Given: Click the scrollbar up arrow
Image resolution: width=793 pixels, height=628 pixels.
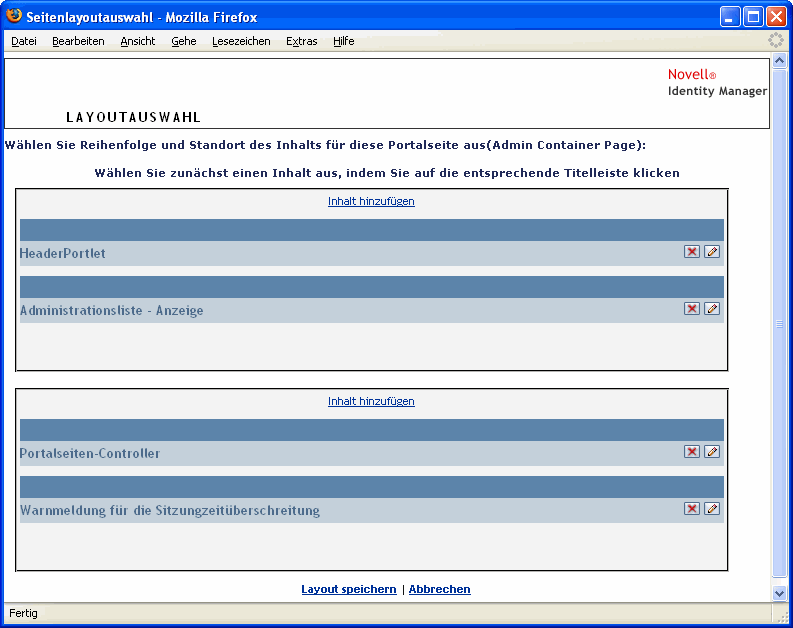Looking at the screenshot, I should [x=779, y=61].
